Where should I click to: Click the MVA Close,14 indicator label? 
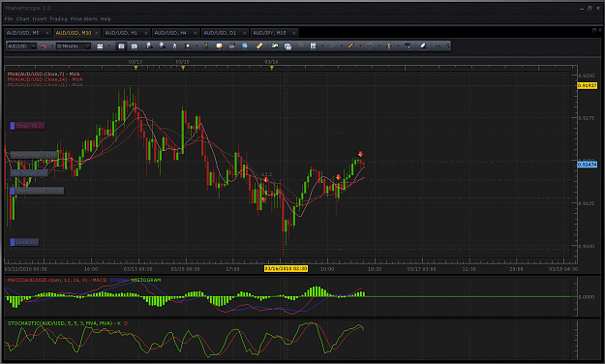point(45,79)
